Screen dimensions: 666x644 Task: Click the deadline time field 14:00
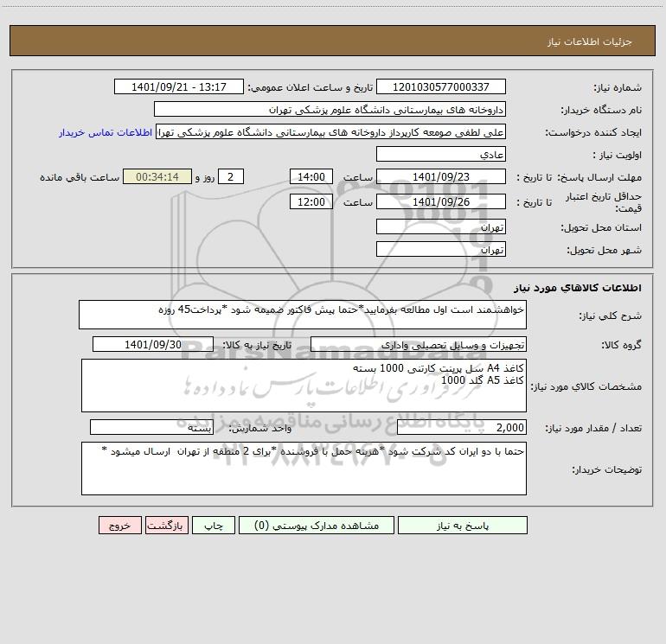click(311, 176)
